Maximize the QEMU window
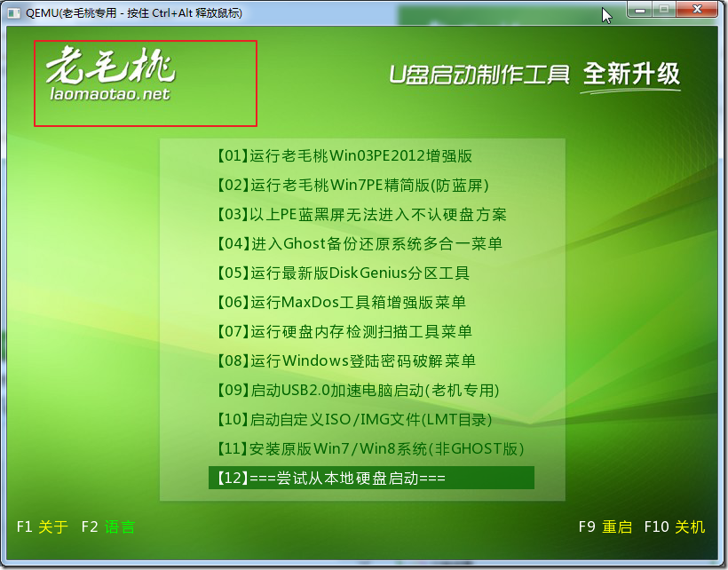728x570 pixels. (664, 9)
